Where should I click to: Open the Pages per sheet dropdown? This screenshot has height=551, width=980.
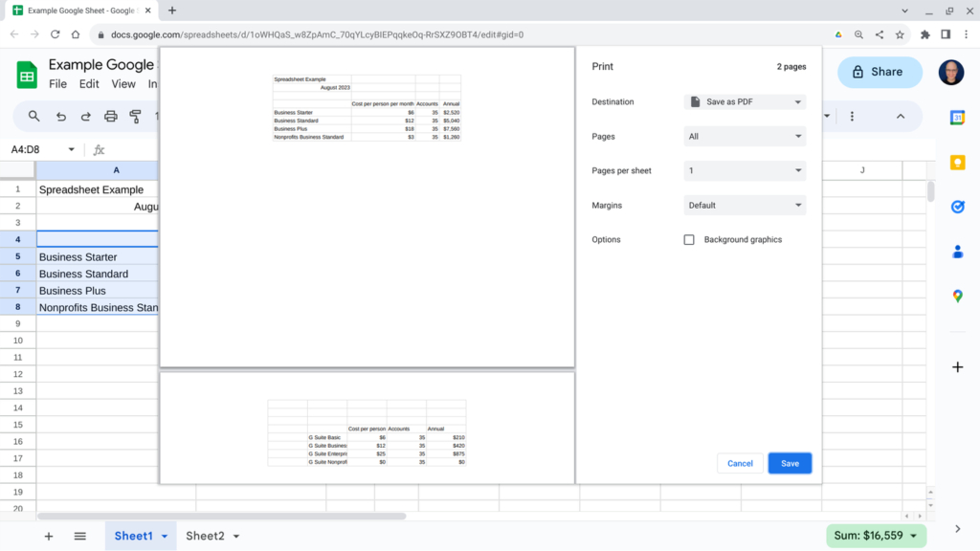point(745,170)
